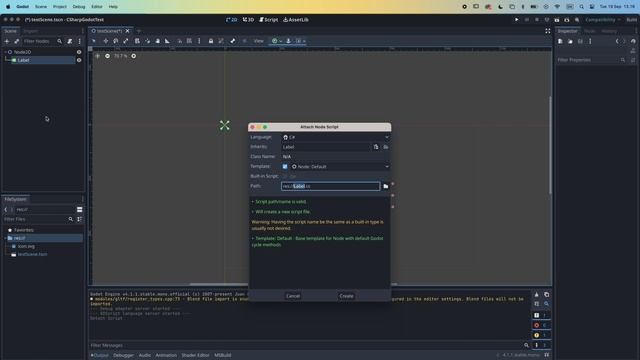Zoom in the 2D viewport
The width and height of the screenshot is (640, 360).
point(133,56)
